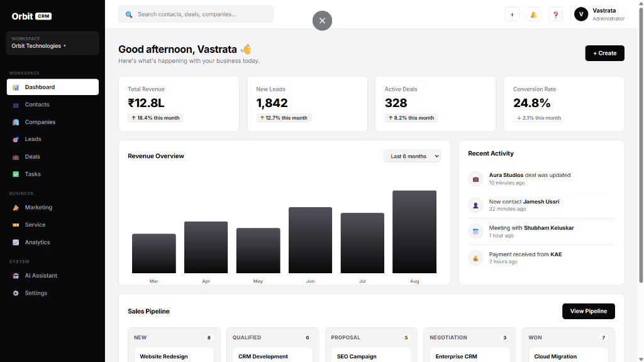Click the Deals briefcase icon
Image resolution: width=644 pixels, height=362 pixels.
16,157
